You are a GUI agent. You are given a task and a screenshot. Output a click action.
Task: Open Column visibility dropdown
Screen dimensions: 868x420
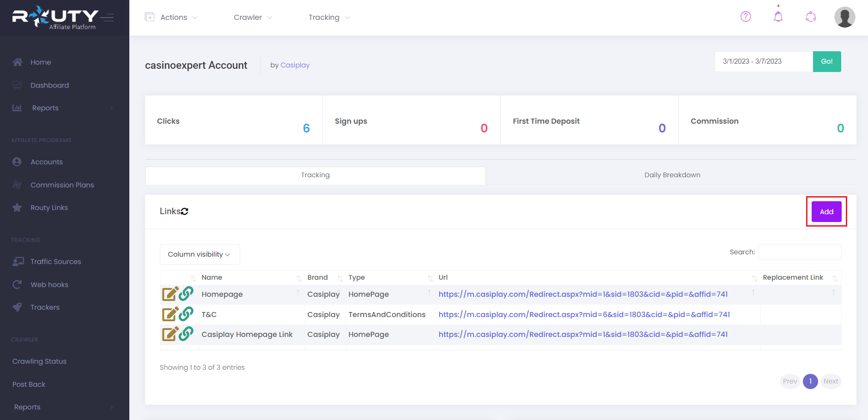coord(200,254)
